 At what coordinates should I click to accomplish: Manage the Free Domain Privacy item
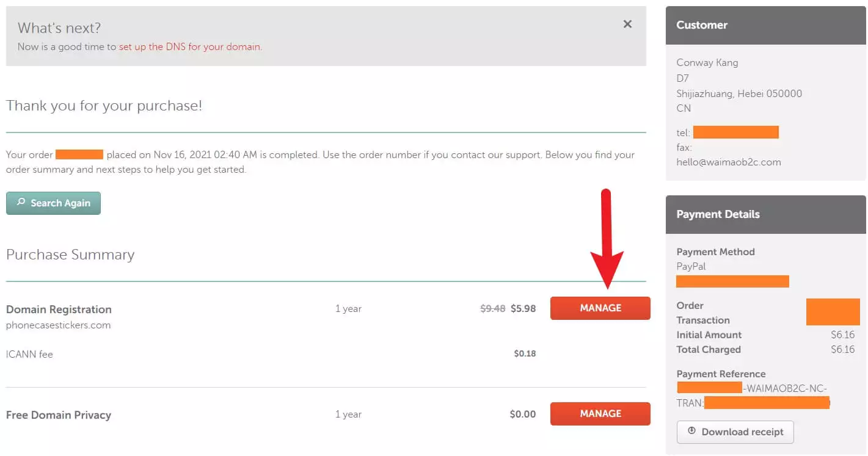600,414
